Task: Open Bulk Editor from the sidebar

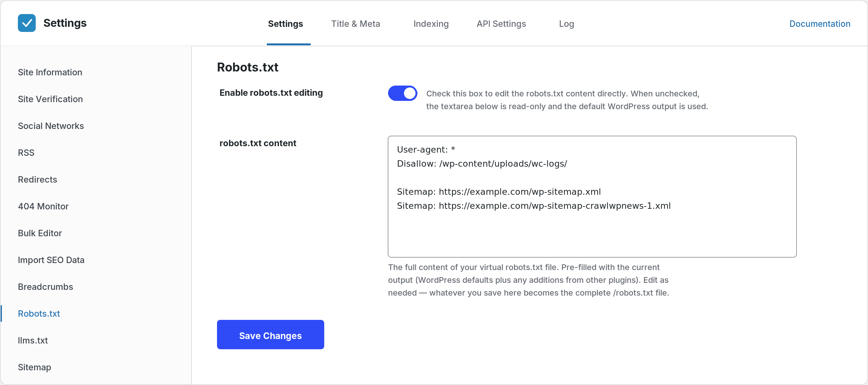Action: pyautogui.click(x=40, y=233)
